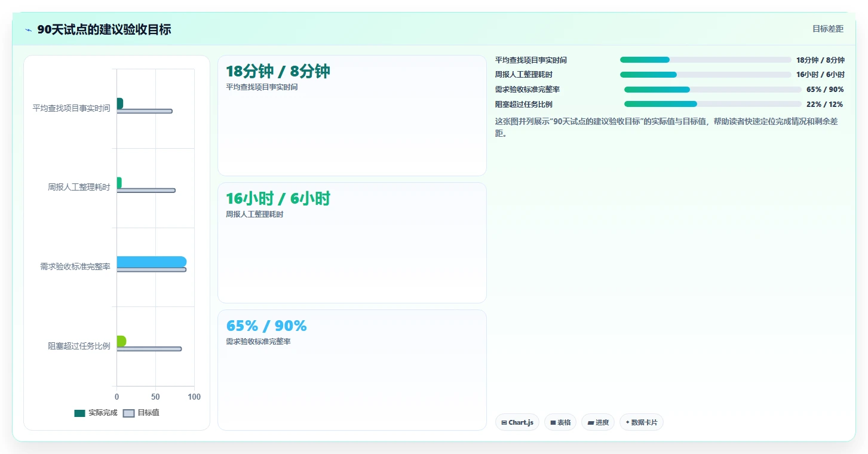Click the card caption 需求验收标准完整率

(258, 342)
